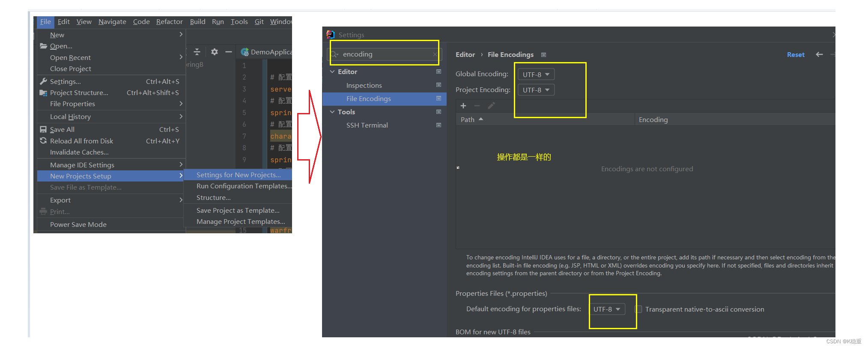
Task: Click the wrench icon beside Settings
Action: tap(43, 81)
